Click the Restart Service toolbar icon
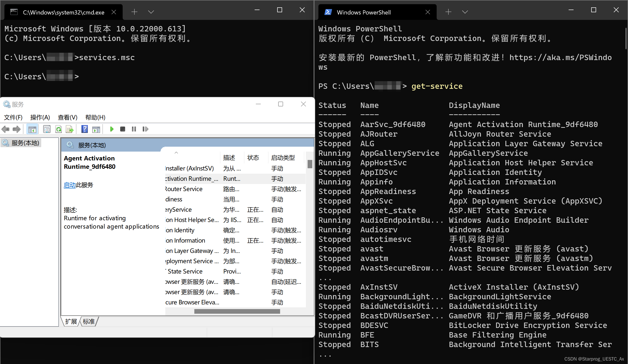 pos(145,129)
